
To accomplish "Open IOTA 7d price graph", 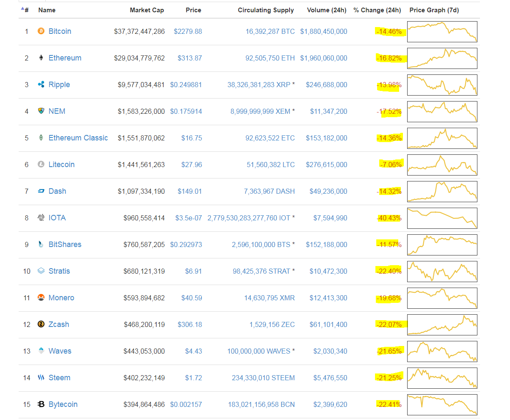I will (442, 218).
